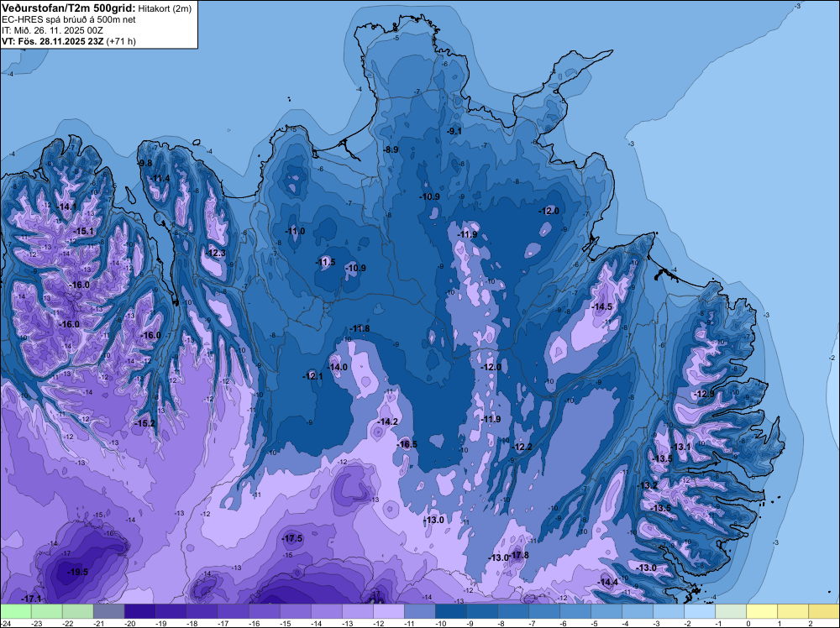Click the -11.4 temperature label

[x=160, y=178]
